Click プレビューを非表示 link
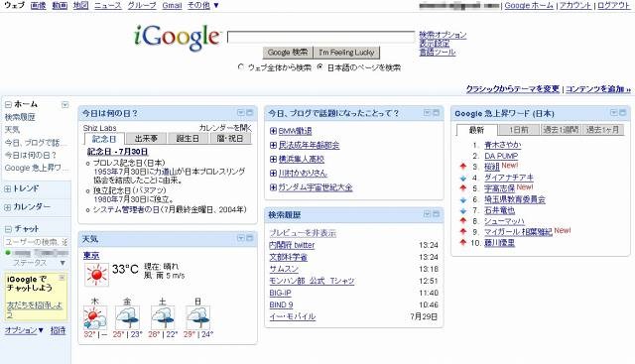635x364 pixels. click(303, 233)
